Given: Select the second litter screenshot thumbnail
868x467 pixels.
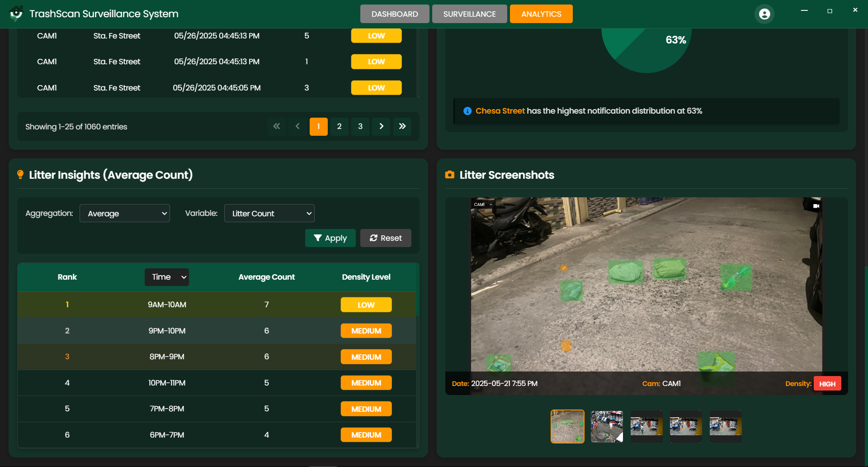Looking at the screenshot, I should (x=607, y=426).
